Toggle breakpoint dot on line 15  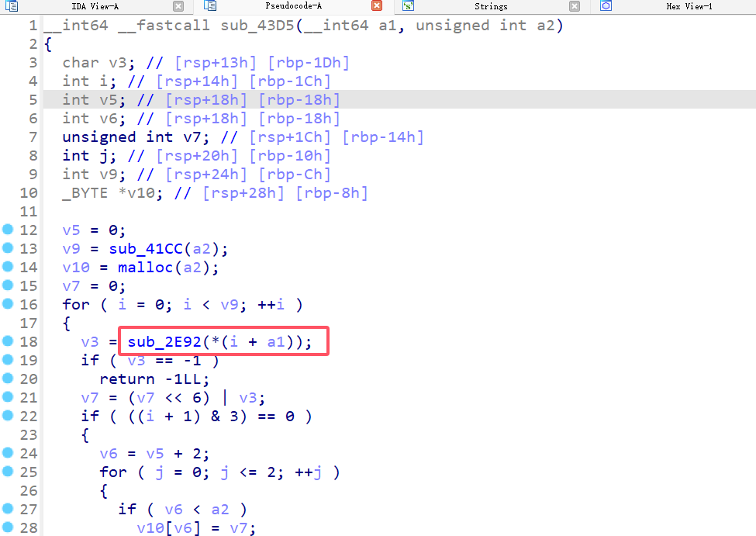[x=8, y=285]
